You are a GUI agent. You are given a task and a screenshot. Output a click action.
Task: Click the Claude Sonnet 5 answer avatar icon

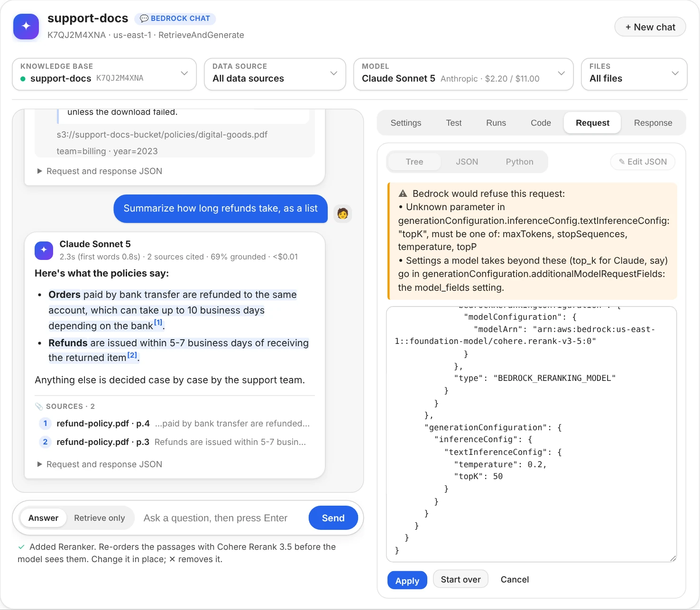44,250
